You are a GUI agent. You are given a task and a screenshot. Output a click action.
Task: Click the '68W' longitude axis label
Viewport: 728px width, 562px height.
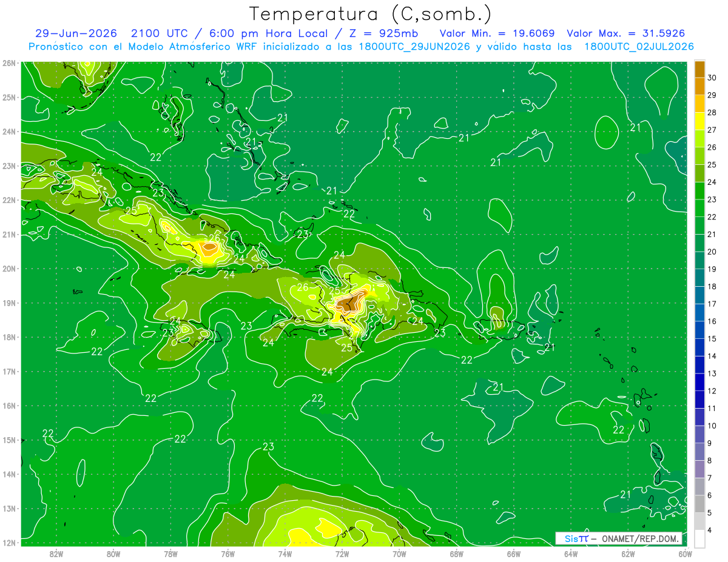[x=457, y=553]
